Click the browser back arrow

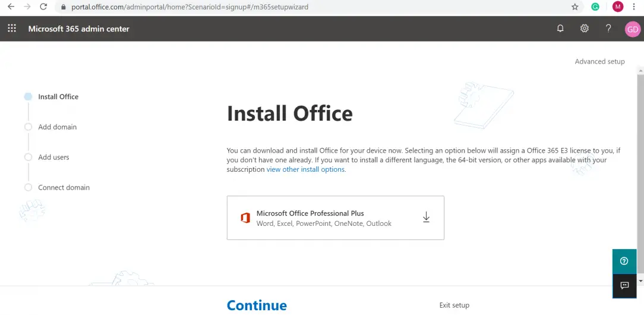coord(11,7)
